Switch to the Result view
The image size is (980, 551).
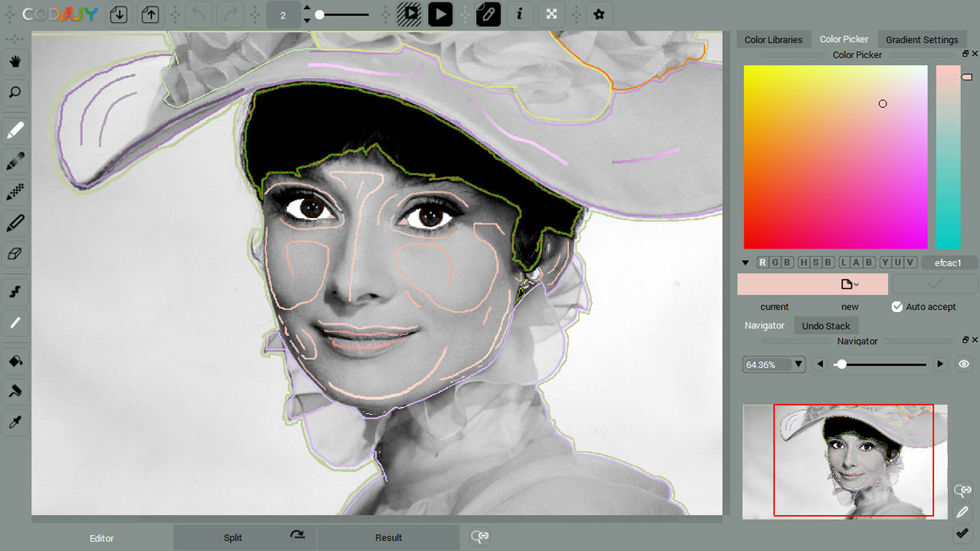[388, 537]
